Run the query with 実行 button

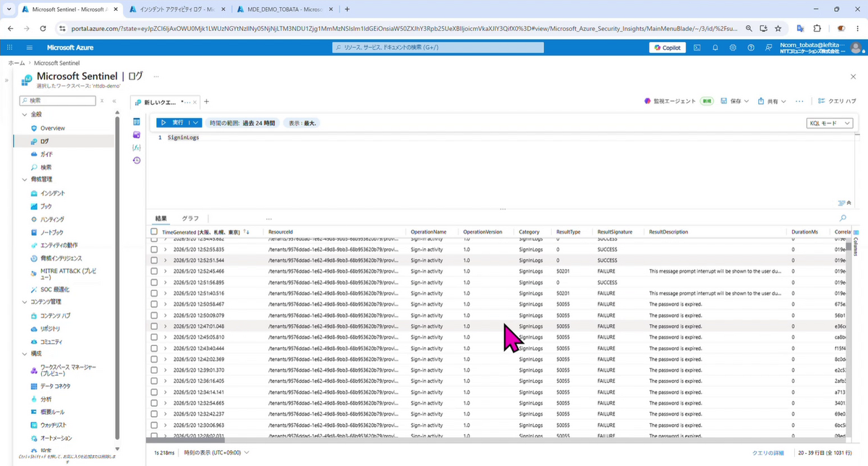click(x=173, y=123)
